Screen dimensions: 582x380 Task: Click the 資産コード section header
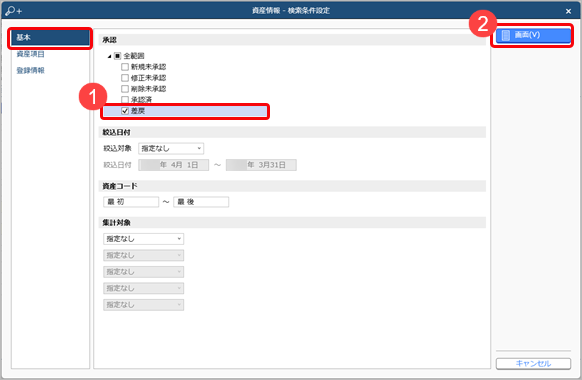(x=292, y=186)
